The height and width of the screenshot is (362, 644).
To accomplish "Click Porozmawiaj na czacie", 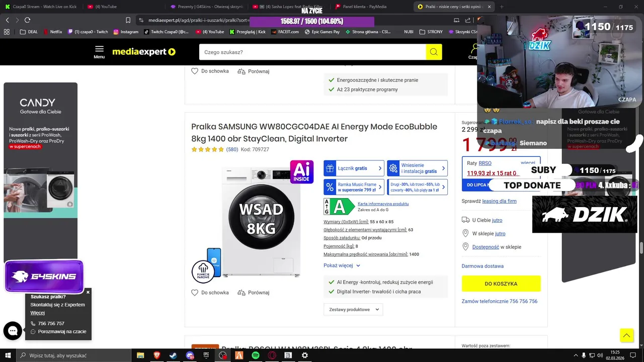I will point(62,331).
